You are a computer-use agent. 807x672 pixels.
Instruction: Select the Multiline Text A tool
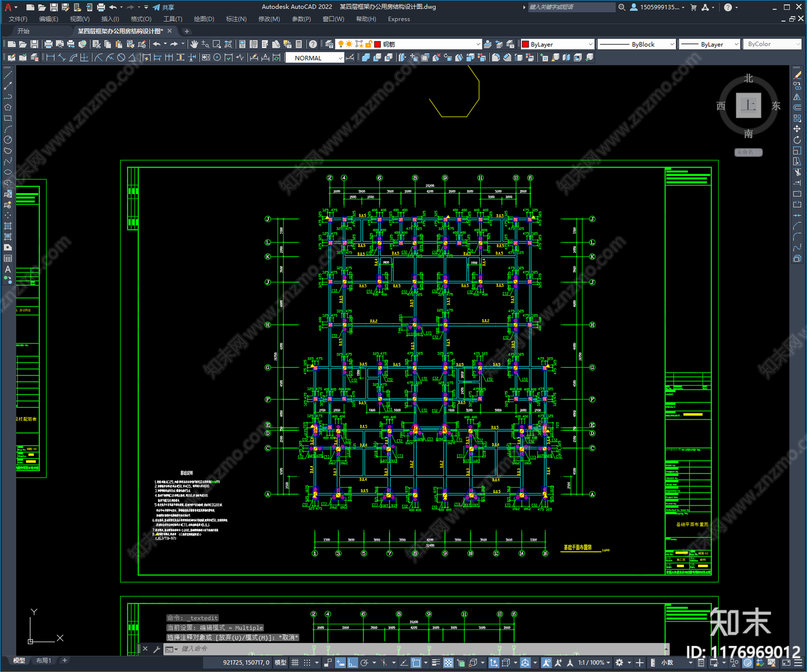pyautogui.click(x=8, y=269)
